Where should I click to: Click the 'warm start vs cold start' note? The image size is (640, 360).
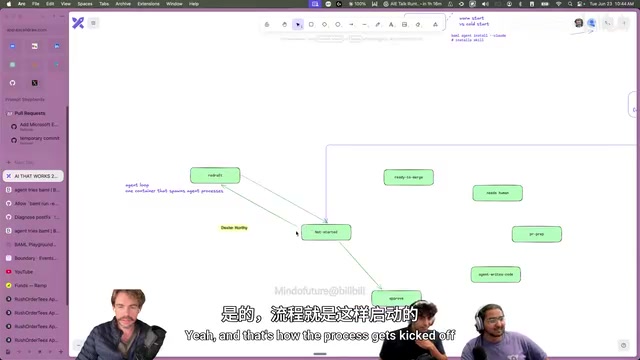point(474,21)
